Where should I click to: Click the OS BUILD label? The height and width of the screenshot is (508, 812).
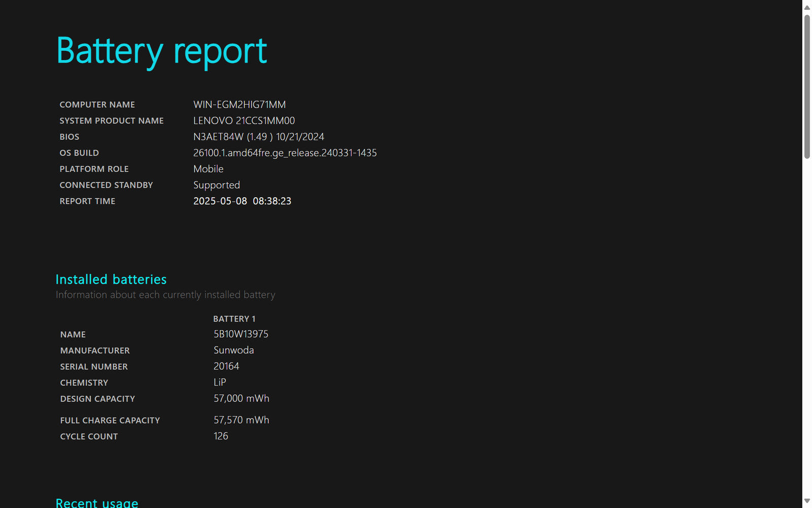(79, 153)
